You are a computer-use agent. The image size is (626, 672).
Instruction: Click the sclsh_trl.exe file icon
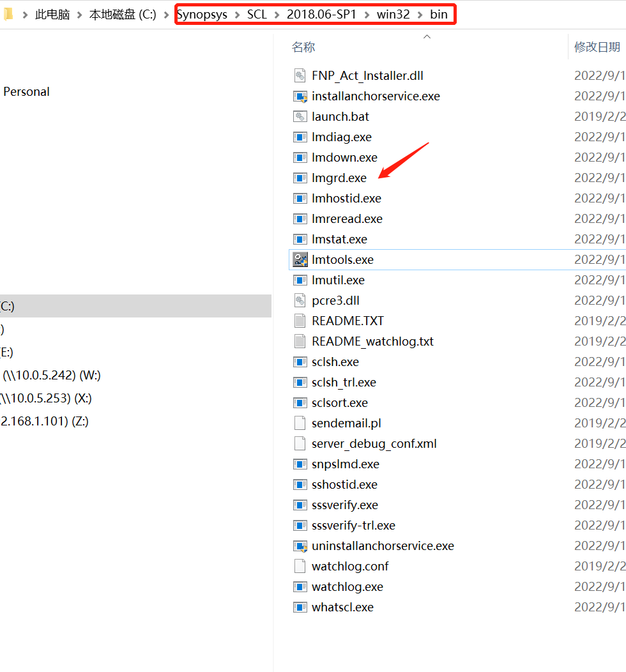click(x=300, y=382)
